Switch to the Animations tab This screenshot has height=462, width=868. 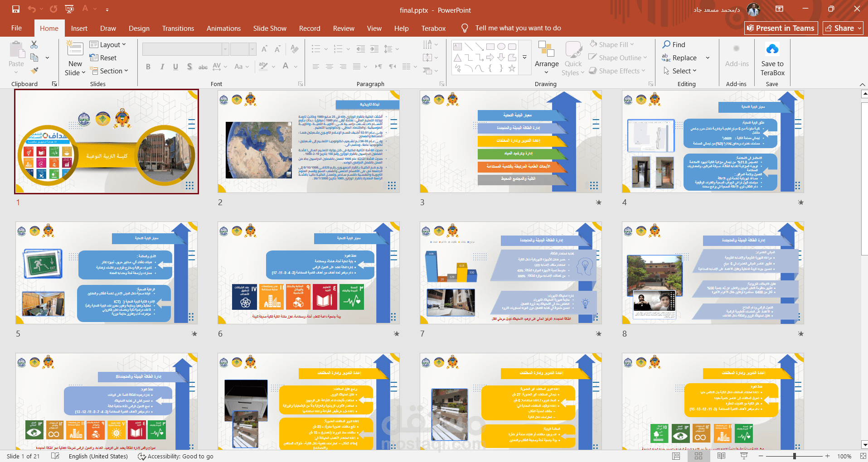click(224, 28)
